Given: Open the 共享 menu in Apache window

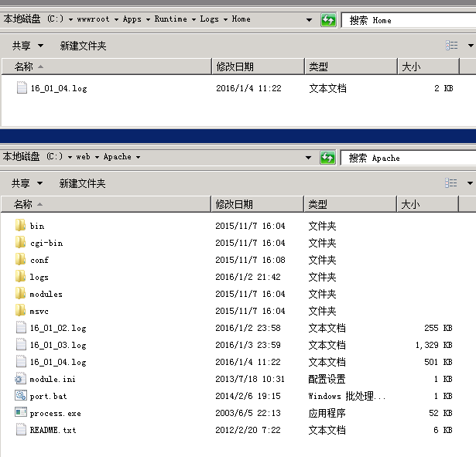Looking at the screenshot, I should 26,184.
